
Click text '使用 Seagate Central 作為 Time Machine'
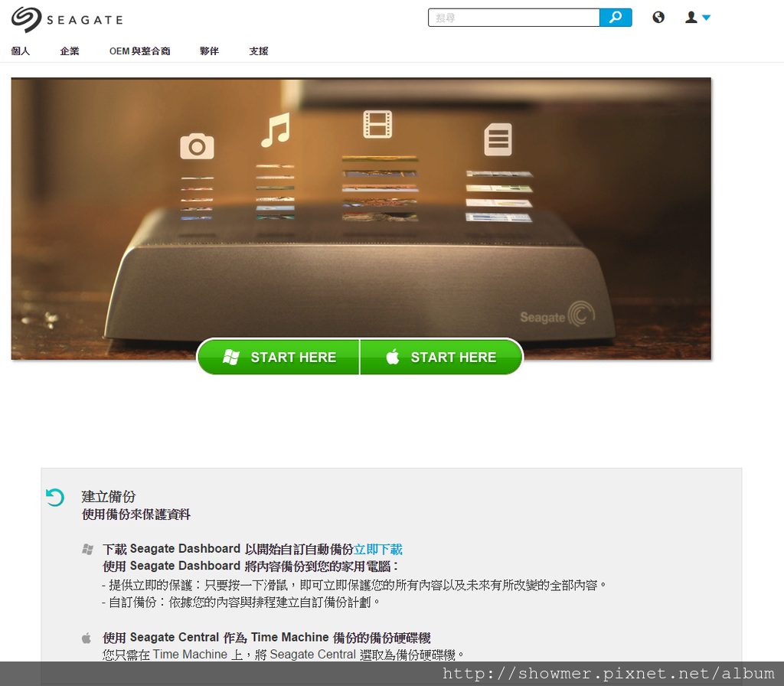(x=215, y=638)
